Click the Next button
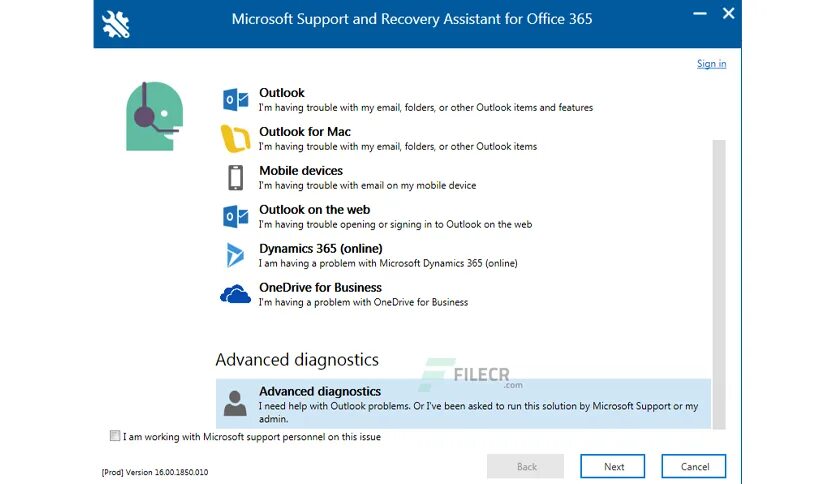This screenshot has width=836, height=484. (x=613, y=466)
